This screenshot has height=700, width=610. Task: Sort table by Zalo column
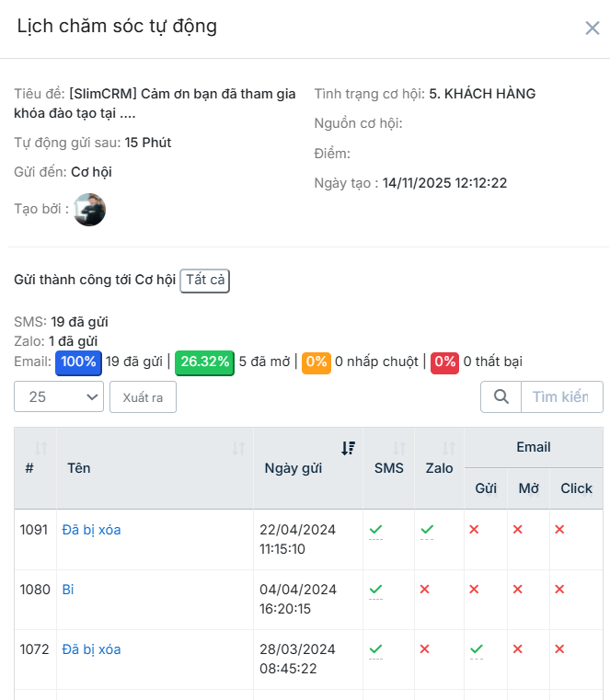pos(449,448)
